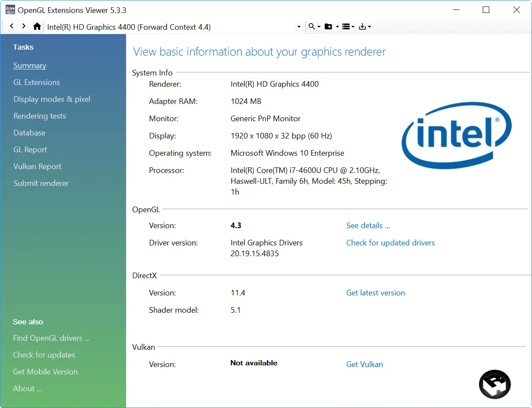The image size is (532, 408).
Task: Click Check for updated drivers link
Action: pyautogui.click(x=390, y=243)
